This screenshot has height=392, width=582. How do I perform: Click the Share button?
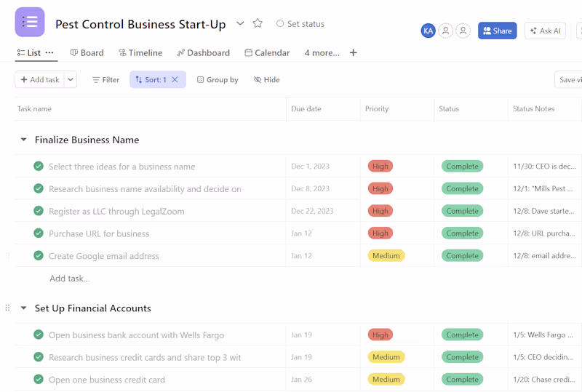pos(497,31)
